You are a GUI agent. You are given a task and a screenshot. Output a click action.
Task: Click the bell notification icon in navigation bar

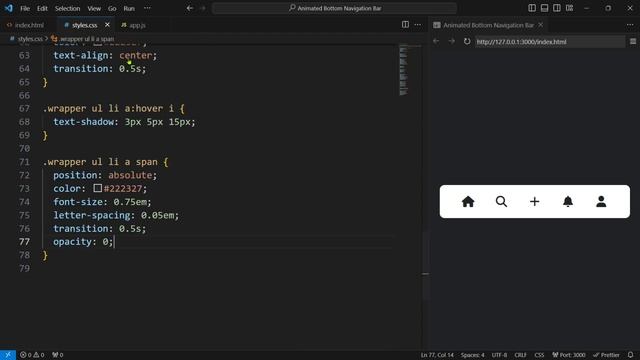568,202
